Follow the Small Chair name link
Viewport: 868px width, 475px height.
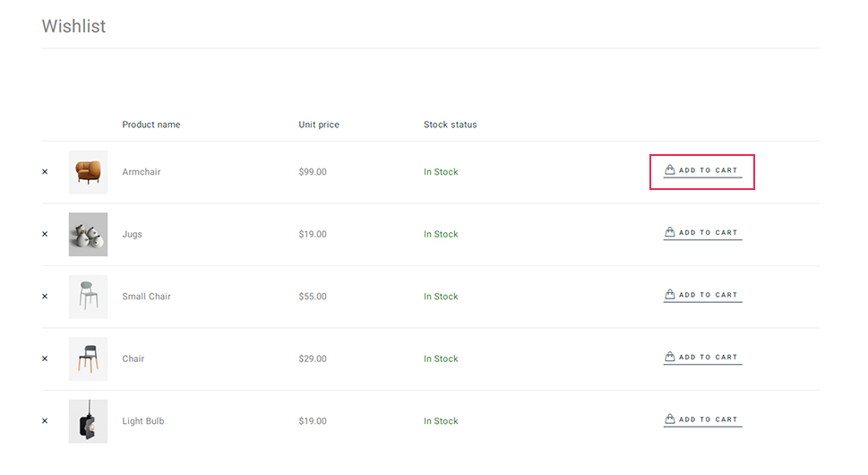click(146, 297)
